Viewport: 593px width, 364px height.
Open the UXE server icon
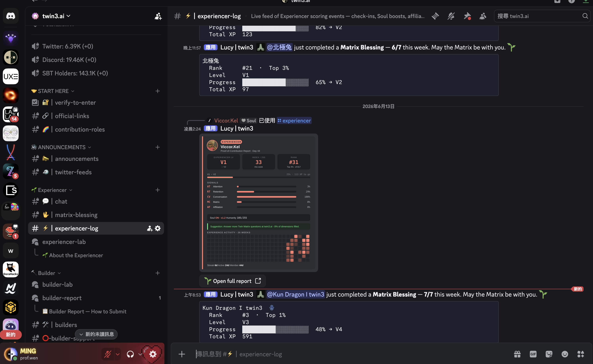click(x=11, y=76)
